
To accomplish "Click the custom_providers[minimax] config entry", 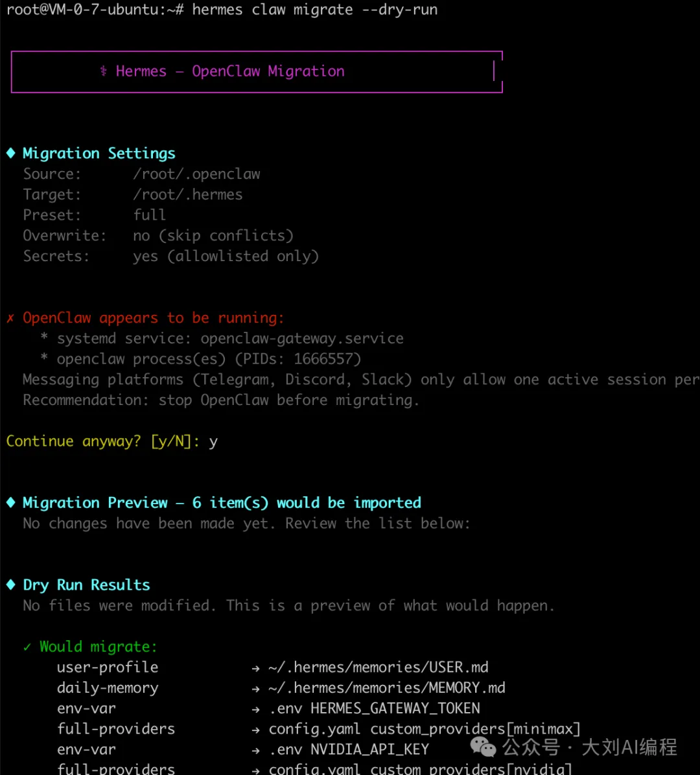I will click(475, 729).
